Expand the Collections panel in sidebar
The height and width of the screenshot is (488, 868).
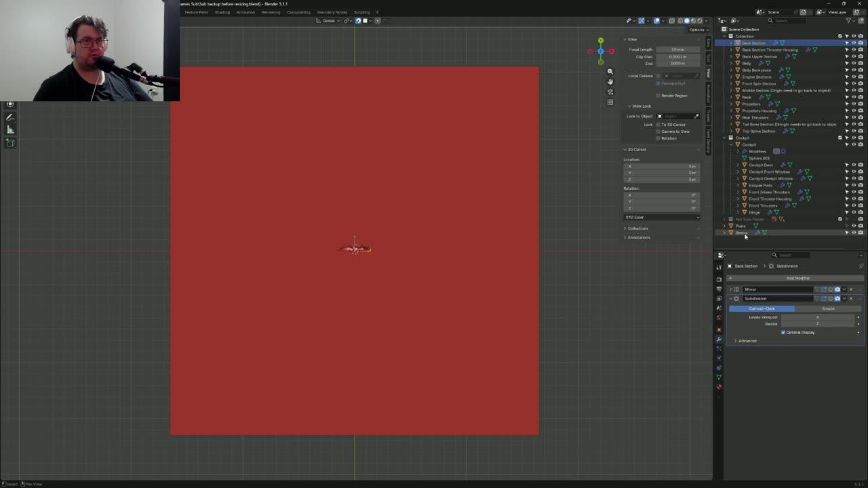pyautogui.click(x=637, y=228)
